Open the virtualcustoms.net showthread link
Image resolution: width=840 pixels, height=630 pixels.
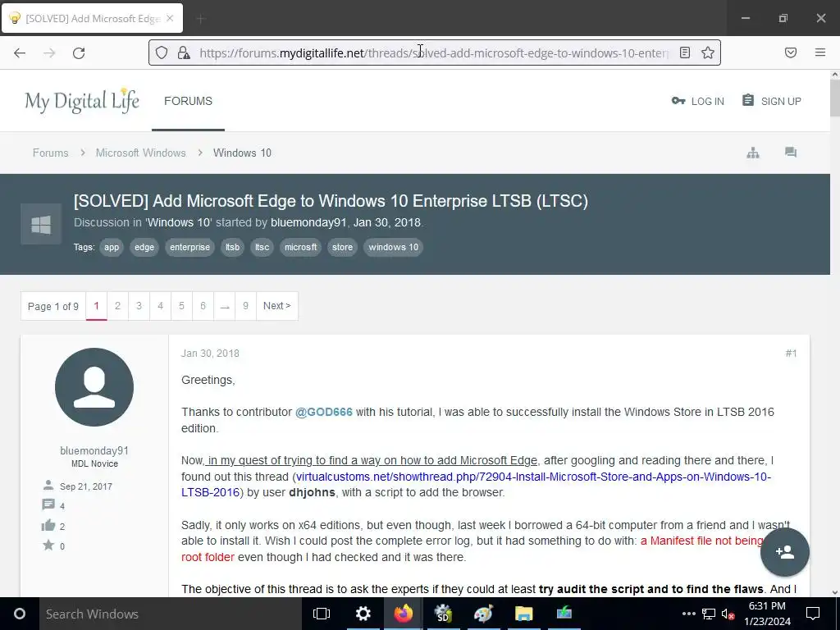pos(476,484)
